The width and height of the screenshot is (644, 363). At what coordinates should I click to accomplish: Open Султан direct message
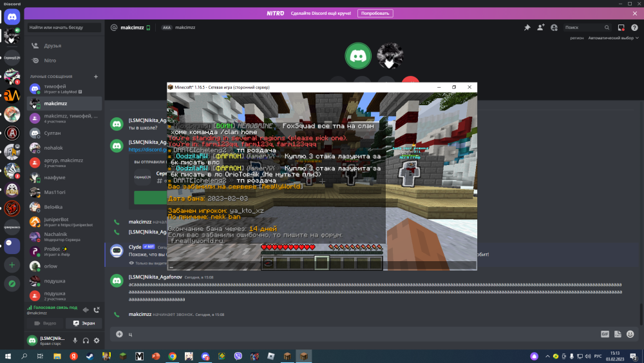pos(64,133)
